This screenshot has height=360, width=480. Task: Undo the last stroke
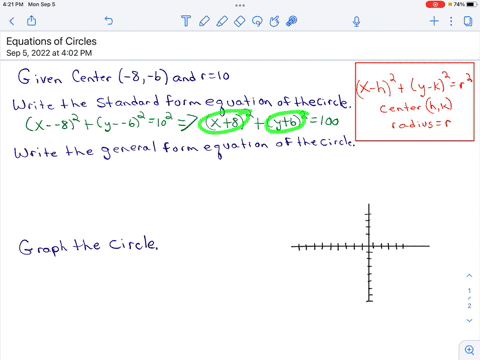click(x=109, y=21)
